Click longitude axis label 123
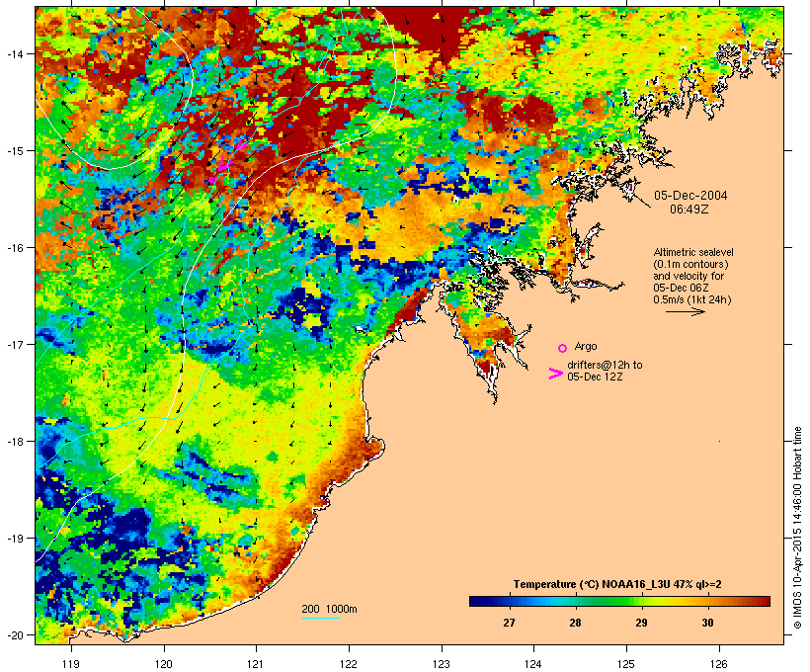Screen dimensions: 810x672 click(x=442, y=664)
